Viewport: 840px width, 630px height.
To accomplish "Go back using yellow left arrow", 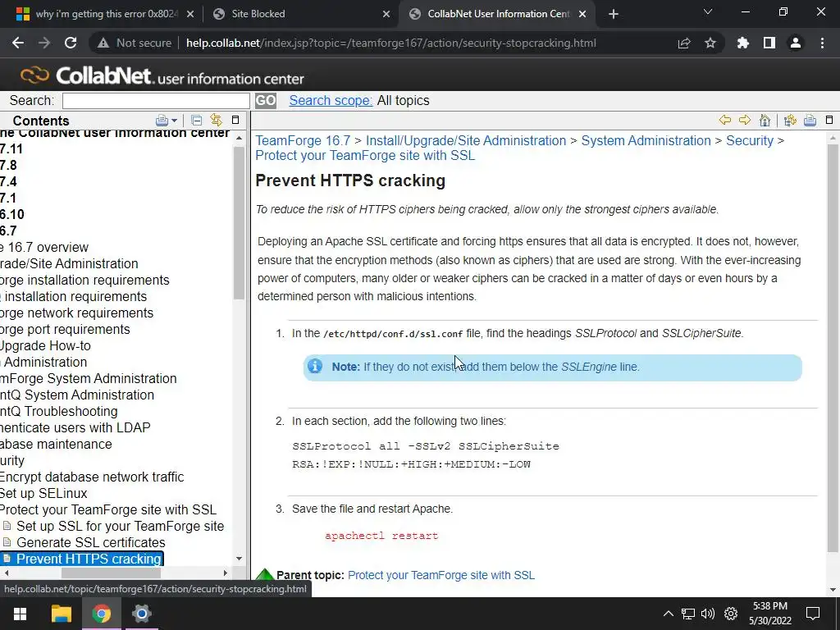I will [725, 120].
